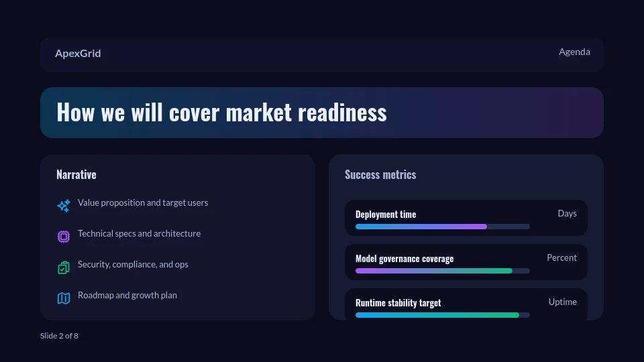
Task: Select 'Technical specs and architecture' text
Action: 140,233
